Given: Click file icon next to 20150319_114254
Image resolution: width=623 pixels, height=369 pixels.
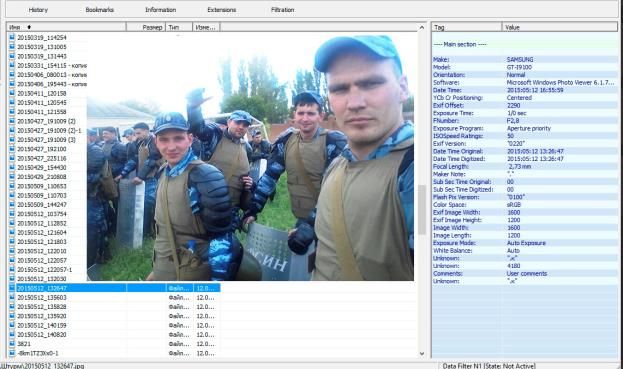Looking at the screenshot, I should 12,37.
